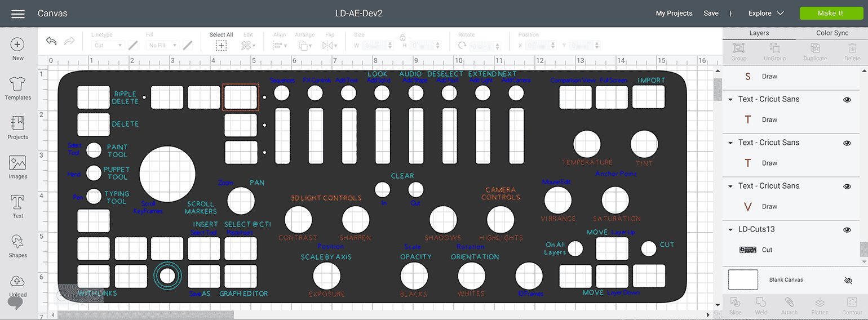Open the Projects icon in sidebar
This screenshot has height=320, width=868.
[18, 123]
